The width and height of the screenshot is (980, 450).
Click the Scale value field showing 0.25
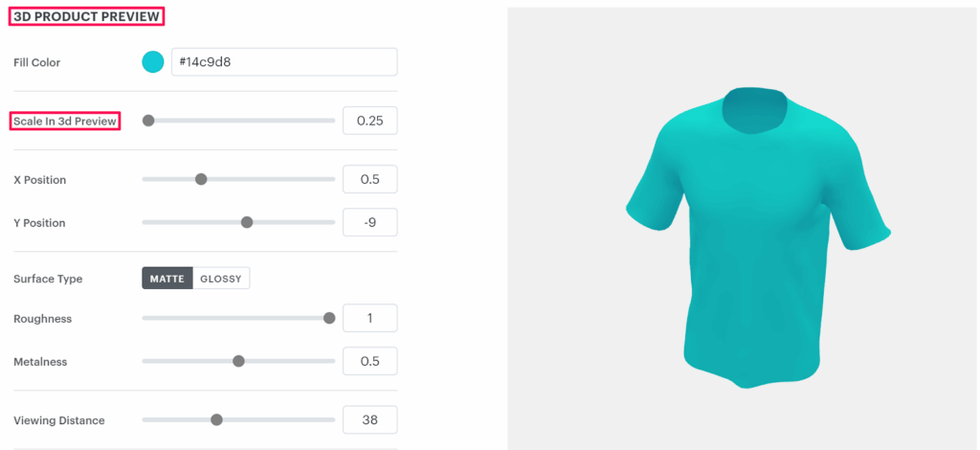pos(370,121)
